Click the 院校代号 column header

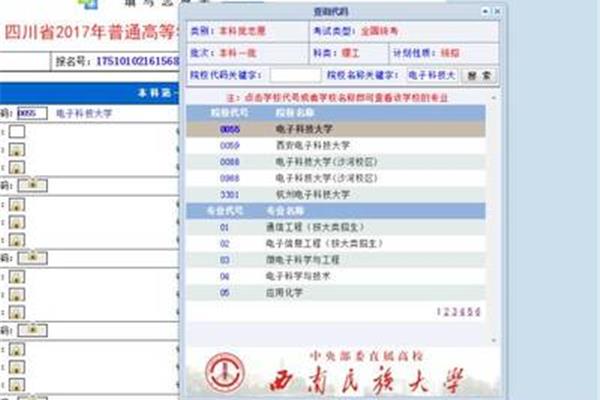pyautogui.click(x=229, y=113)
